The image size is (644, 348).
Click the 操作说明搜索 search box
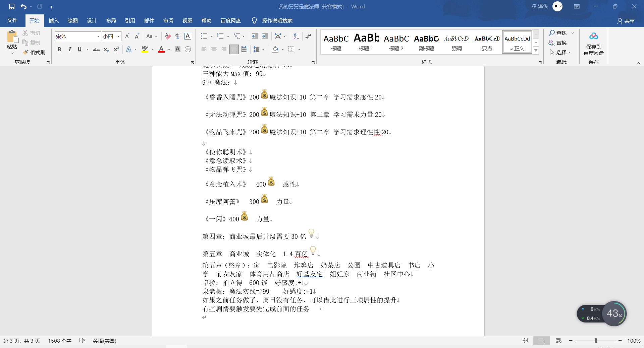272,21
